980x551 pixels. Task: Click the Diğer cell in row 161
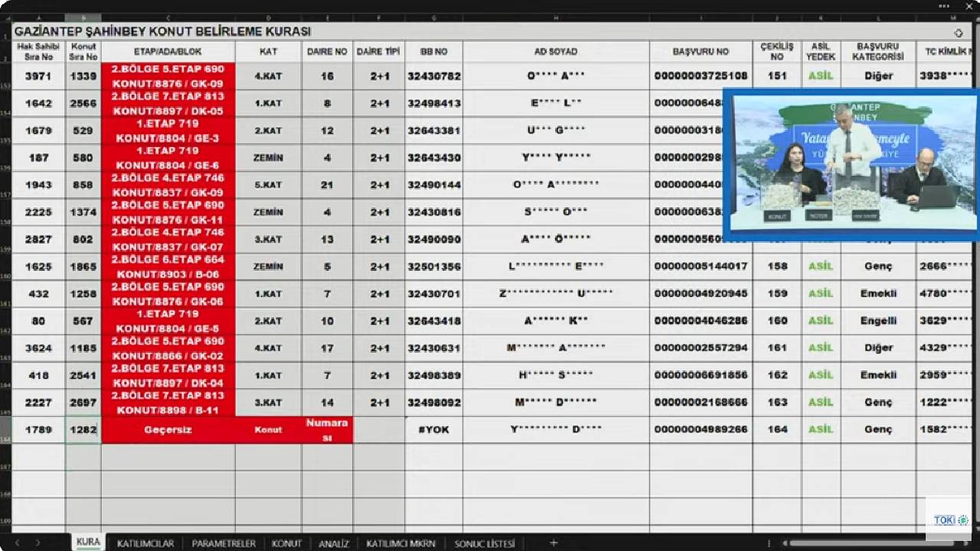pos(877,347)
